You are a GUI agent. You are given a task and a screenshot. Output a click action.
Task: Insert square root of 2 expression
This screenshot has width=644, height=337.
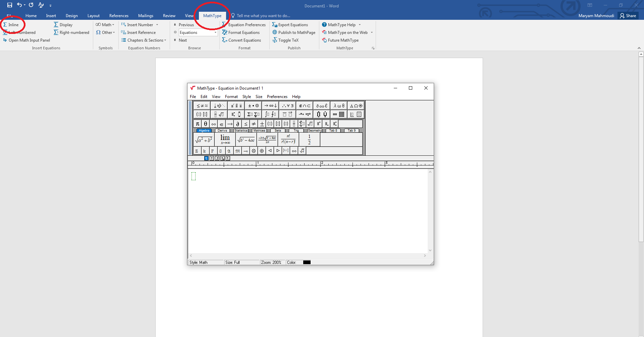302,151
